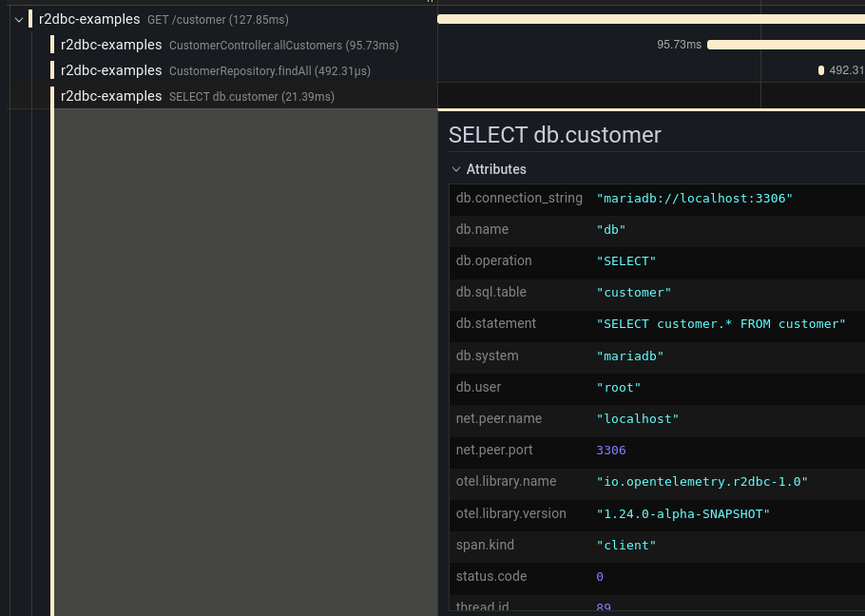Select the span.kind "client" value

point(626,546)
